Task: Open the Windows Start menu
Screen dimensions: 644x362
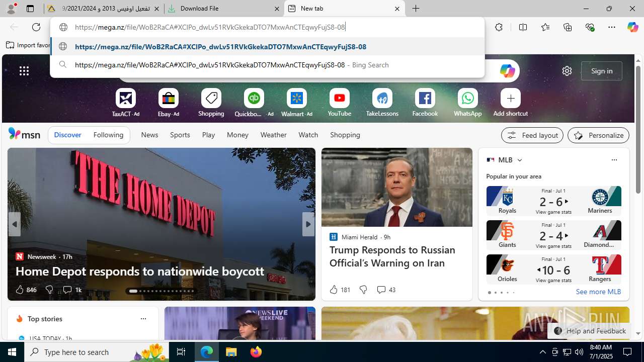Action: [x=12, y=352]
